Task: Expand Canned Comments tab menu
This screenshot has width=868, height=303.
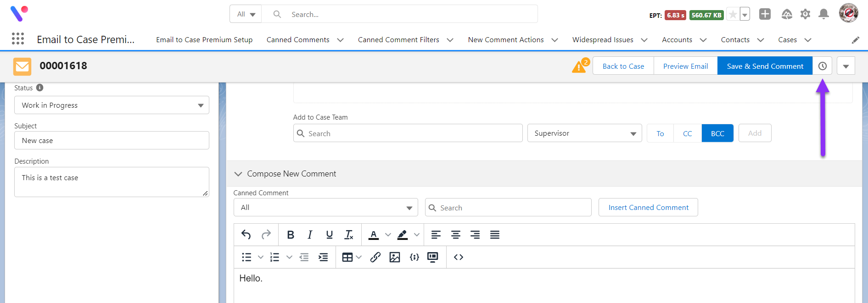Action: click(340, 40)
